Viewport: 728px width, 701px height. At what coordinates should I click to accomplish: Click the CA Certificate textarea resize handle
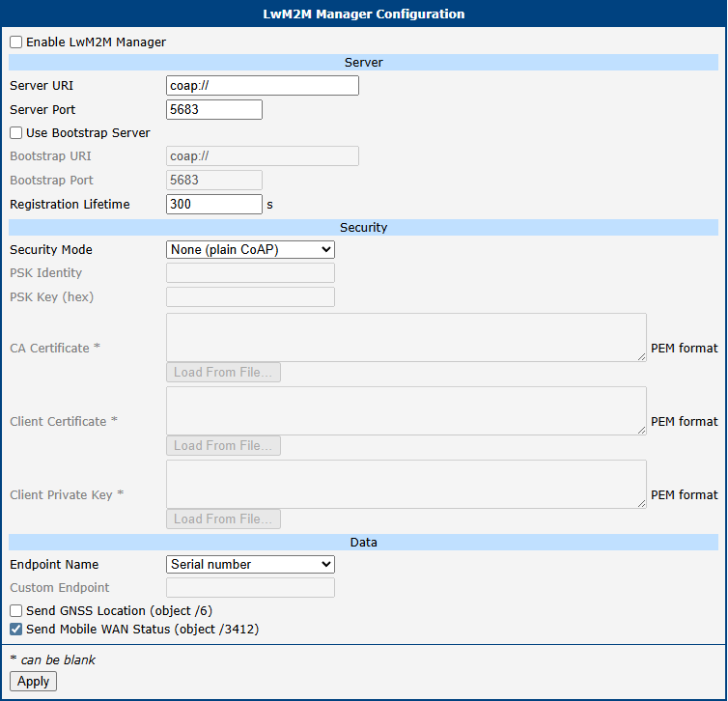[x=642, y=357]
